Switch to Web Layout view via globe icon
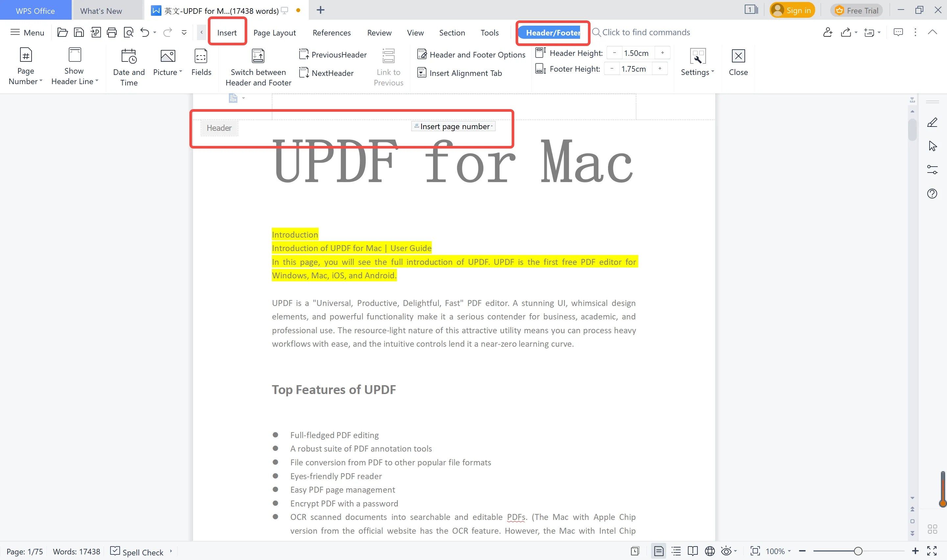This screenshot has width=947, height=560. coord(710,551)
